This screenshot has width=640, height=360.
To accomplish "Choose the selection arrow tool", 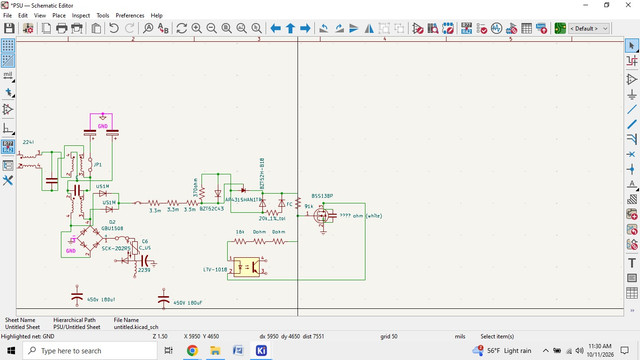I will tap(632, 45).
